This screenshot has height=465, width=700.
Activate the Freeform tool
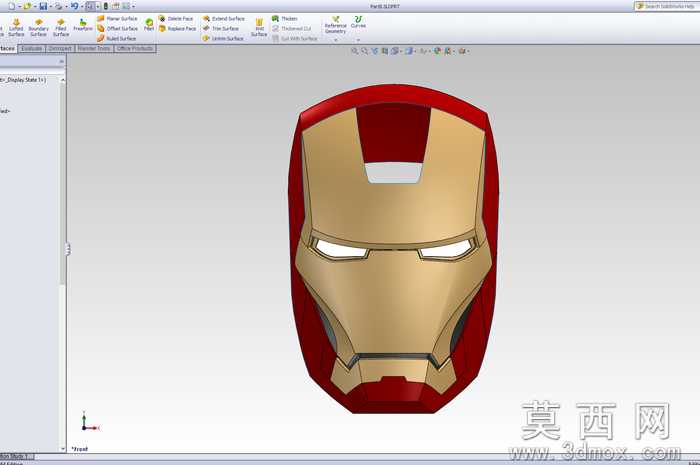point(83,25)
